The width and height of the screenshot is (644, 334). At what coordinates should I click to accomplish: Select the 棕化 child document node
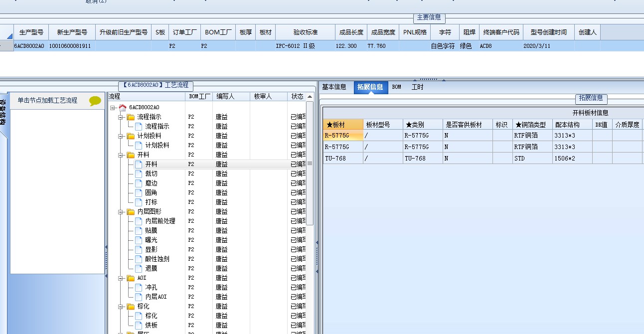coord(151,316)
